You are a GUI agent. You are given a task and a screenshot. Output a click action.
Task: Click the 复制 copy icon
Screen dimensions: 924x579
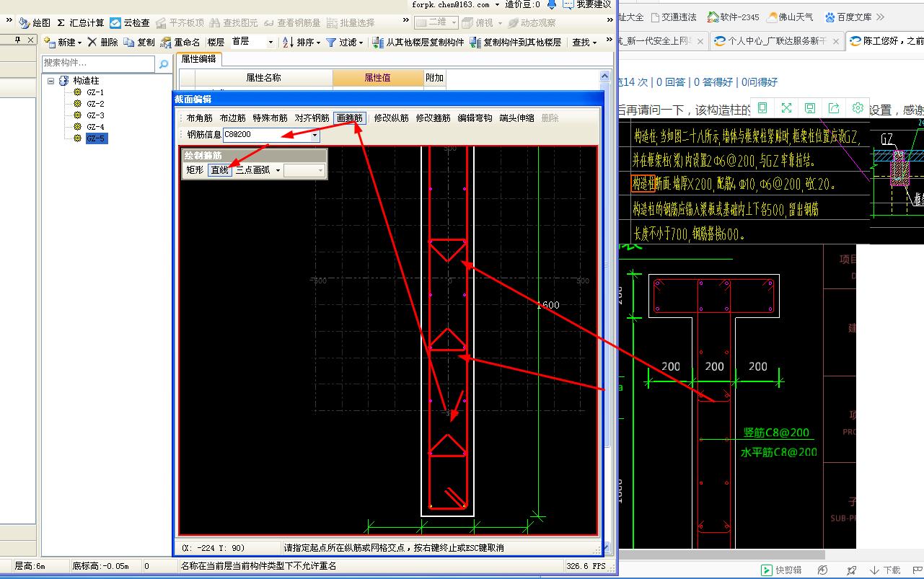point(129,43)
